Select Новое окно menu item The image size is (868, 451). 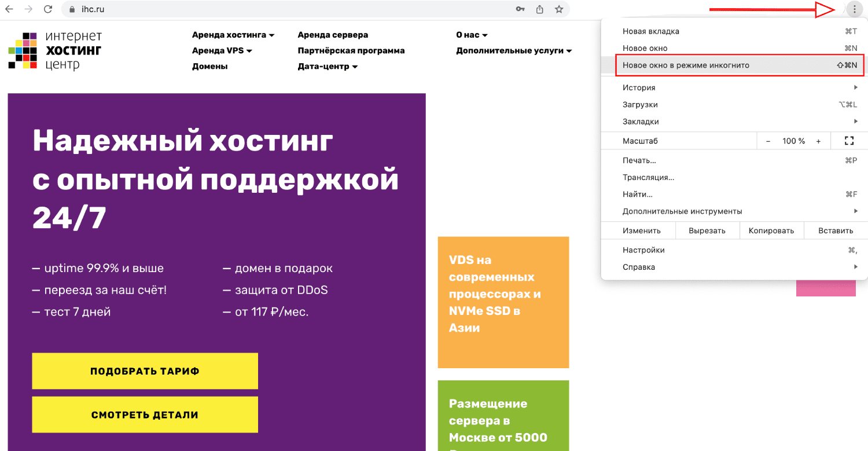[x=734, y=48]
